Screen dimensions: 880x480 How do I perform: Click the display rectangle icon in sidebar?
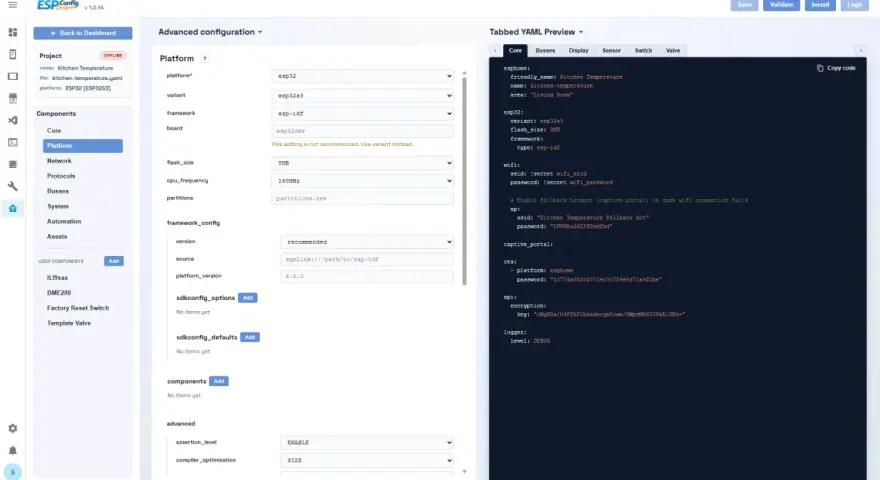(x=12, y=76)
